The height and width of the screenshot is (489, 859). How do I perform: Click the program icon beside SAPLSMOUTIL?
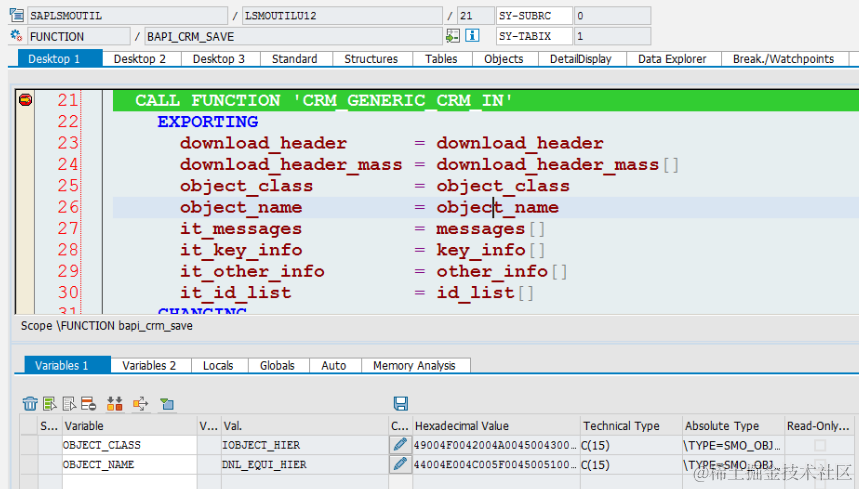pos(16,15)
